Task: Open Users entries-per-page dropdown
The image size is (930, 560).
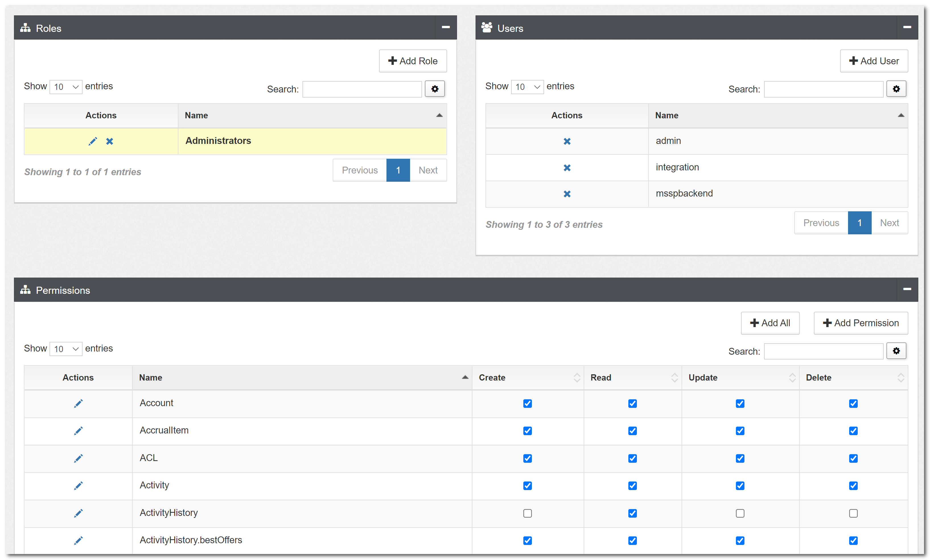Action: click(527, 87)
